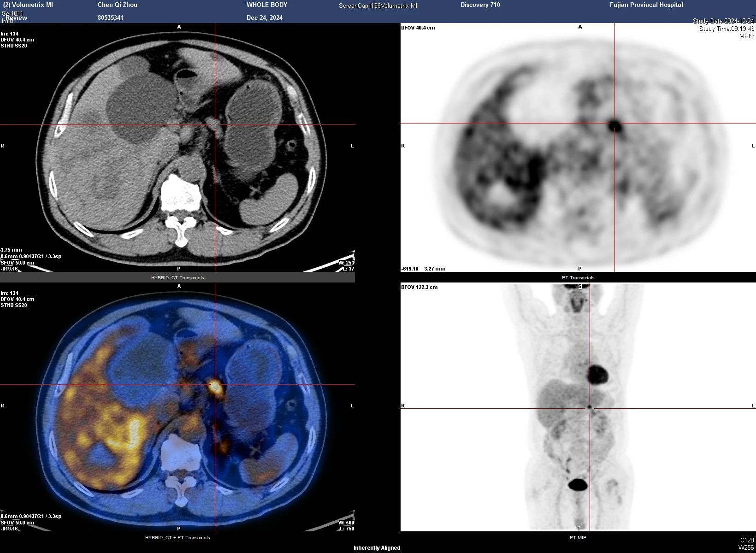The width and height of the screenshot is (756, 553).
Task: Click the crosshair intersection on the CT image
Action: point(215,124)
